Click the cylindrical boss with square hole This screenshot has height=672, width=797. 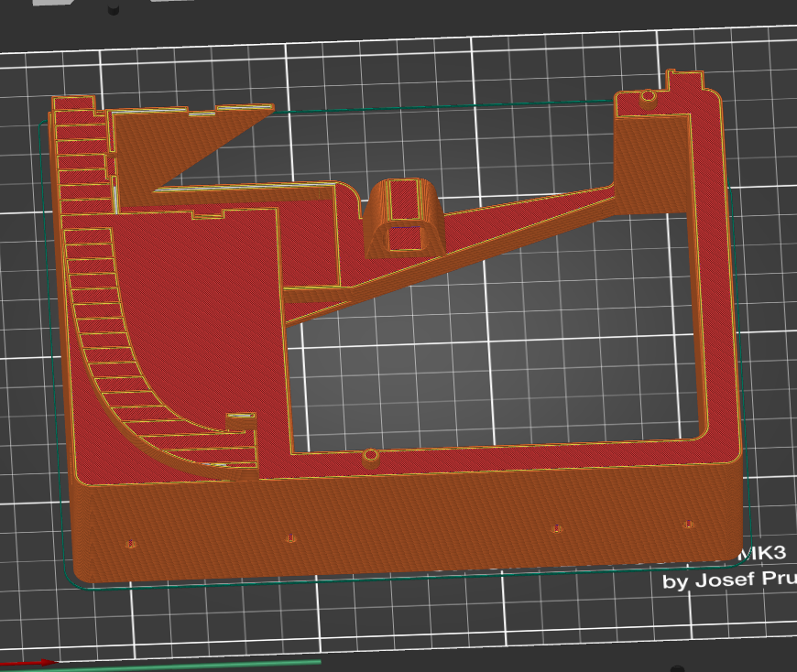404,217
